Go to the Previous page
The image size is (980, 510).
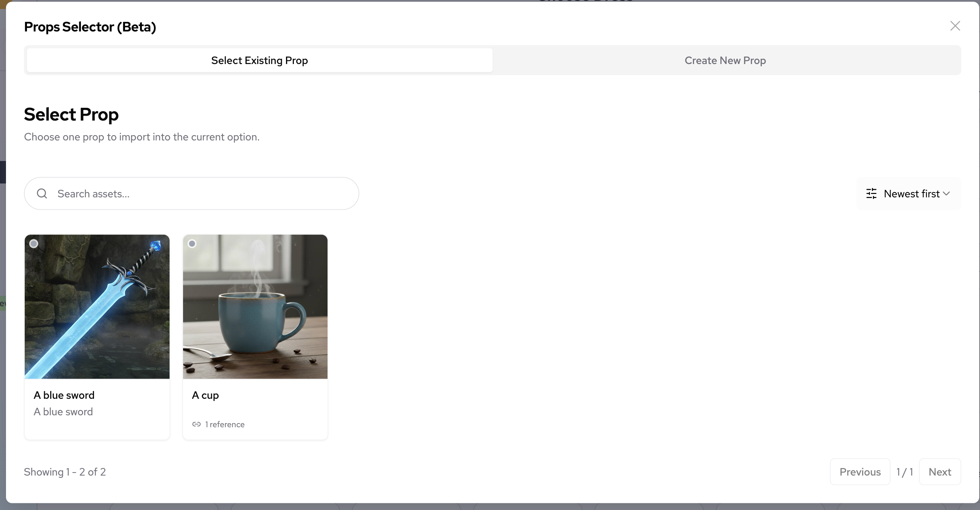point(860,472)
